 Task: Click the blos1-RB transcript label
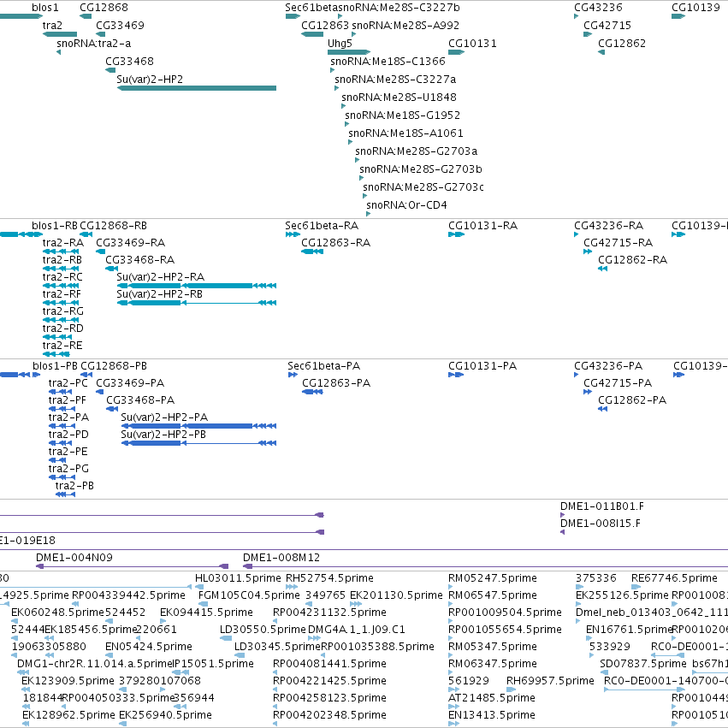(54, 226)
